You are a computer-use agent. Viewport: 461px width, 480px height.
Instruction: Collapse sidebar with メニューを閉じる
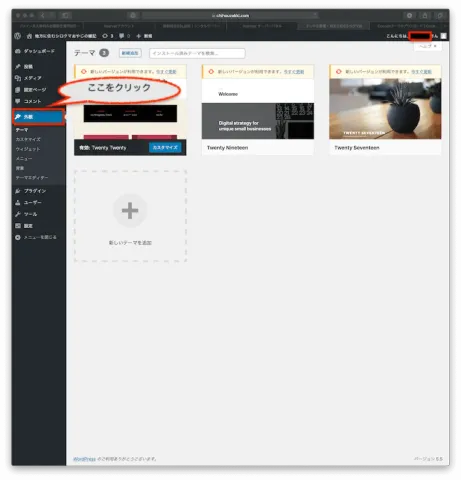coord(36,237)
